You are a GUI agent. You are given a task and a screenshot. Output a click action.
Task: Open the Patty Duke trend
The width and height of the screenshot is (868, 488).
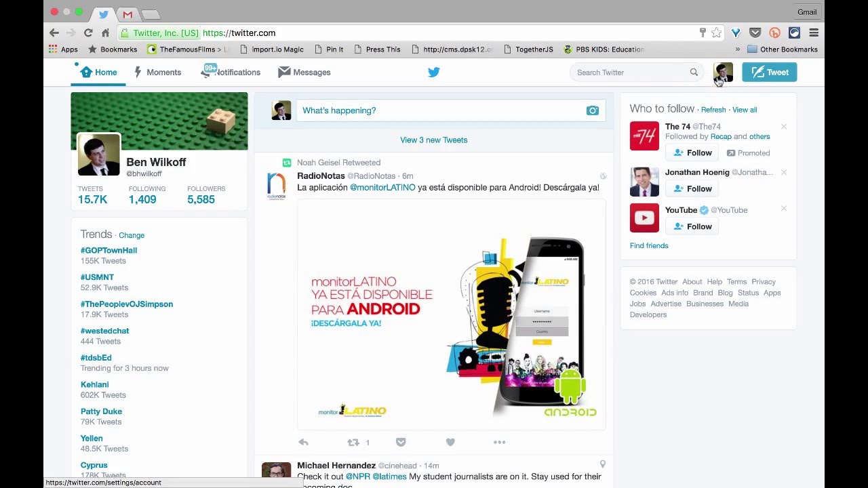101,411
